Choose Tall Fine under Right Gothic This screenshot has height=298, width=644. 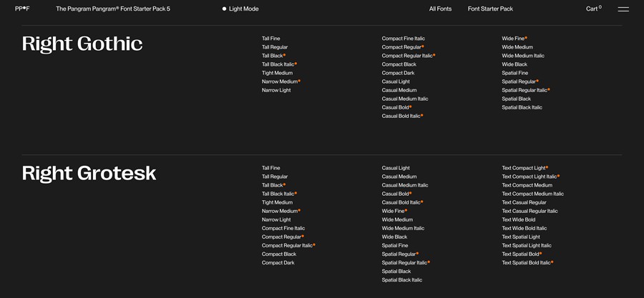(x=271, y=39)
